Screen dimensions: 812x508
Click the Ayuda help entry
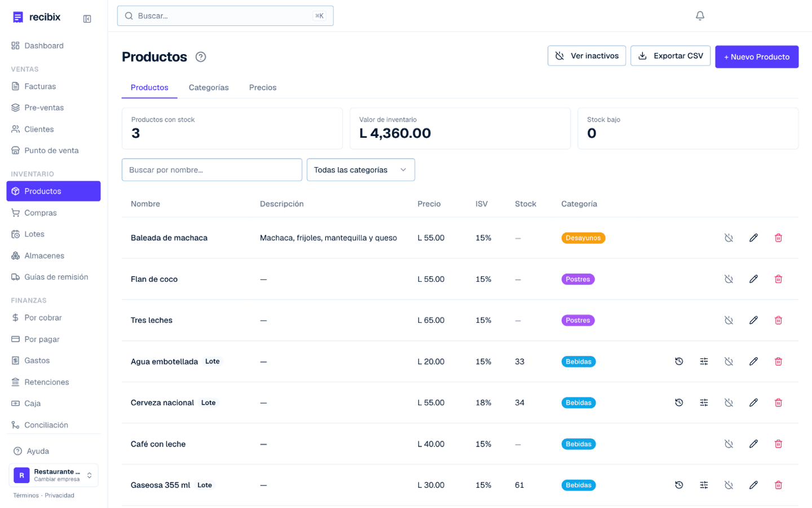(54, 451)
